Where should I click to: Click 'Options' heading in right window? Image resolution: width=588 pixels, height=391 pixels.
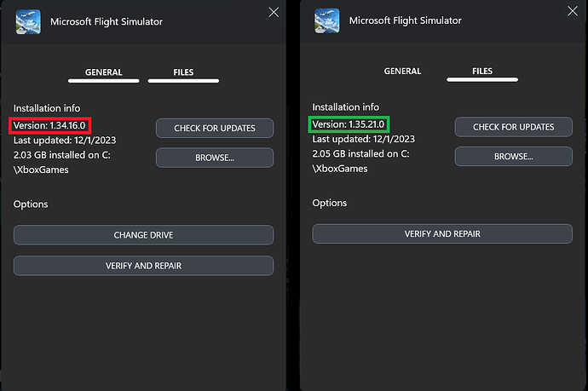click(x=330, y=204)
